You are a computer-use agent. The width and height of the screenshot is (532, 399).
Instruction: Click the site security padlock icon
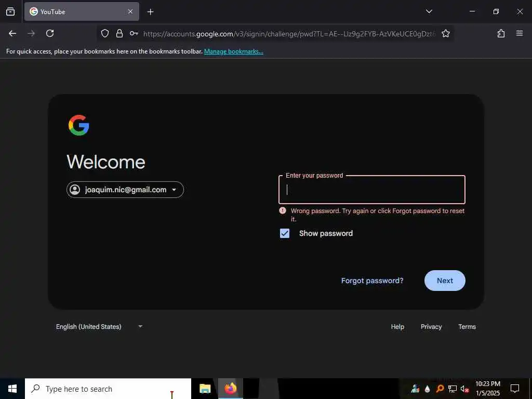click(x=119, y=33)
